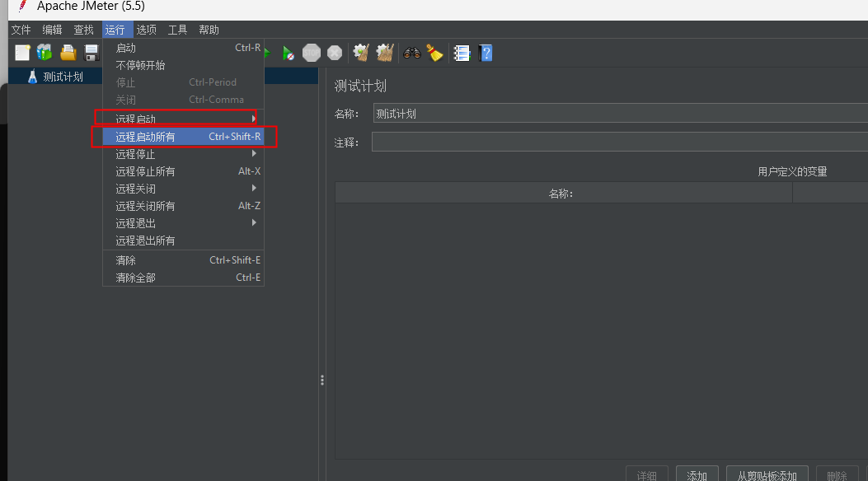Open the 文件 menu
The image size is (868, 481).
click(x=21, y=30)
